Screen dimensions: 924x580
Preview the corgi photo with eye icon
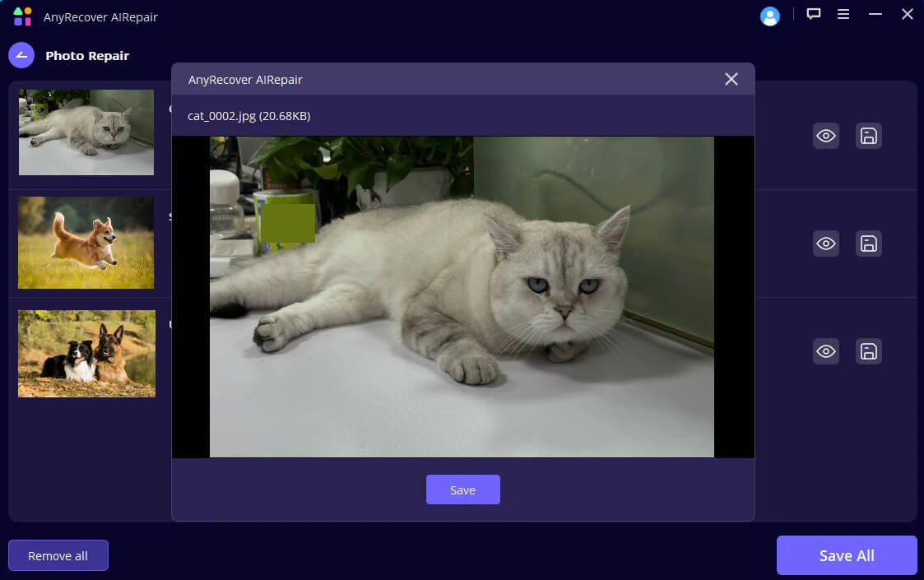click(826, 244)
